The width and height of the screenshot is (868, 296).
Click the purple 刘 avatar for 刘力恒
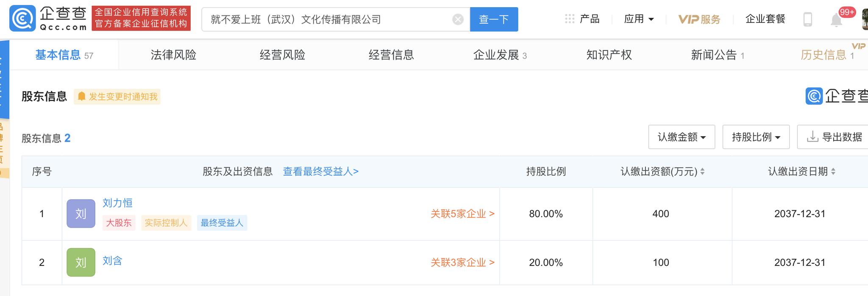coord(81,213)
